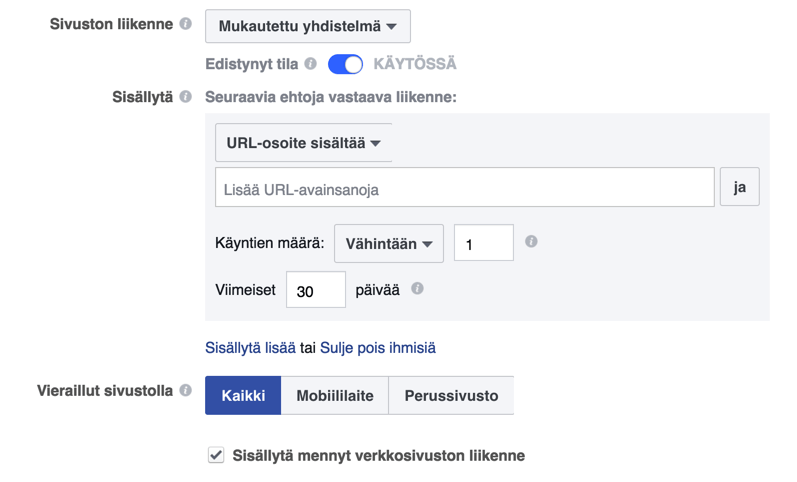This screenshot has width=797, height=482.
Task: Select the Kaikki tab
Action: (x=243, y=396)
